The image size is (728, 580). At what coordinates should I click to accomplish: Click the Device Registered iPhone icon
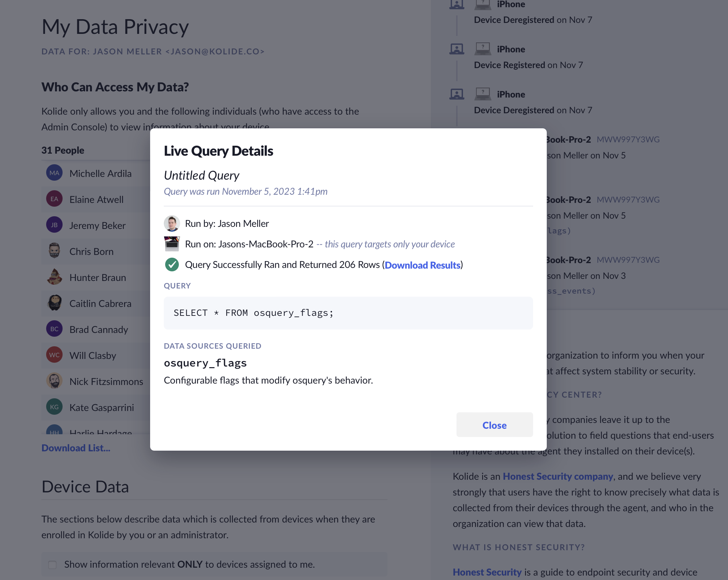click(x=482, y=49)
